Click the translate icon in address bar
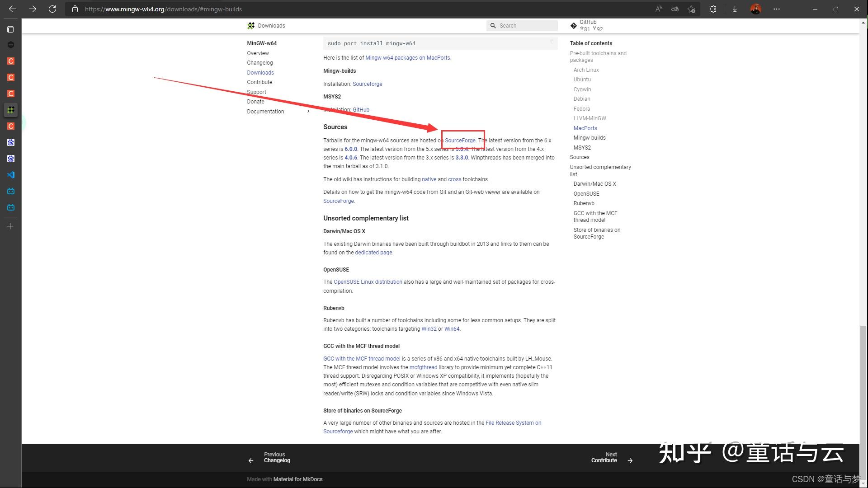868x488 pixels. [675, 9]
